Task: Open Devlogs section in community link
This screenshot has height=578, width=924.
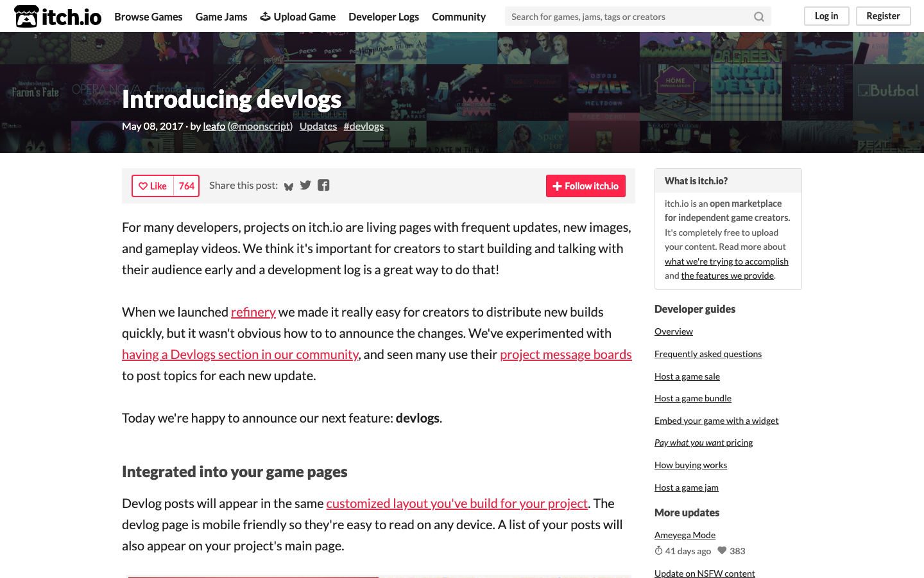Action: [x=241, y=355]
